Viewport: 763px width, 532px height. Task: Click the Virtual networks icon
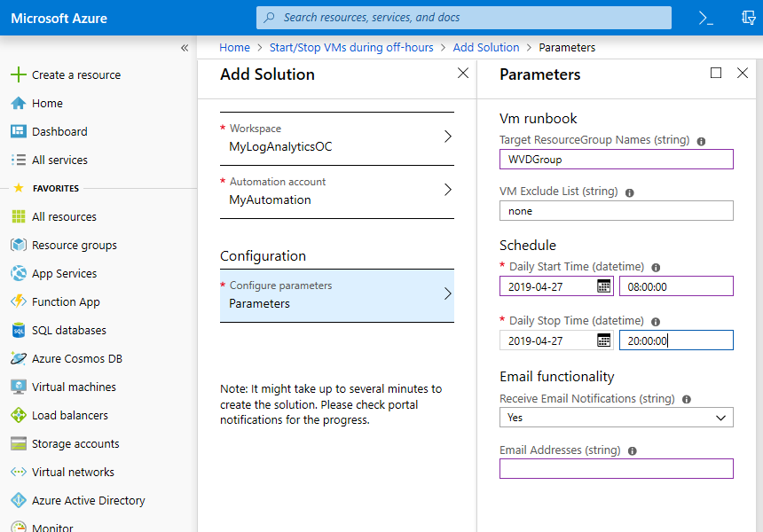19,472
